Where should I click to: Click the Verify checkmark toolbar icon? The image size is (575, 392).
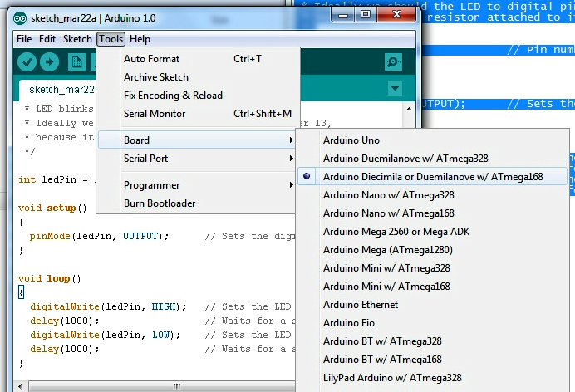27,62
